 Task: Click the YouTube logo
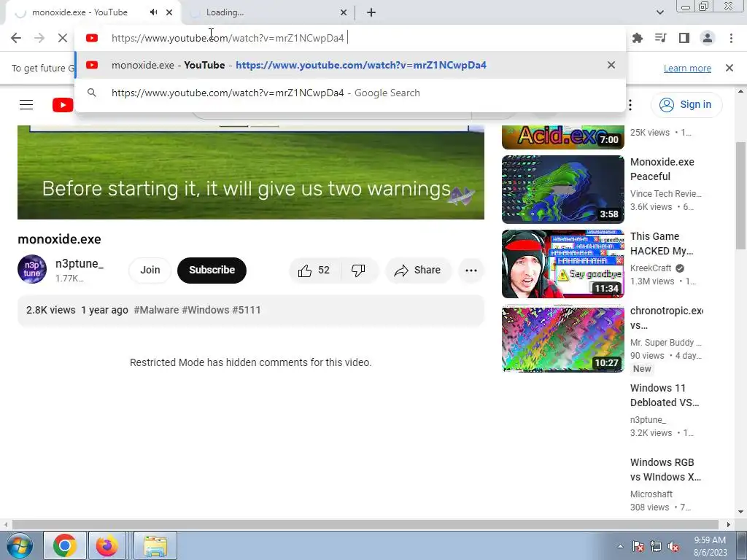[63, 105]
